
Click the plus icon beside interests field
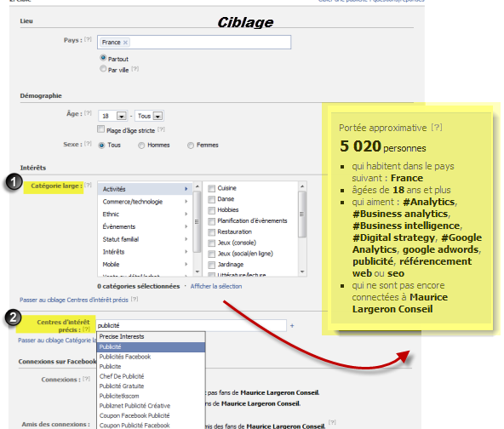tap(292, 325)
